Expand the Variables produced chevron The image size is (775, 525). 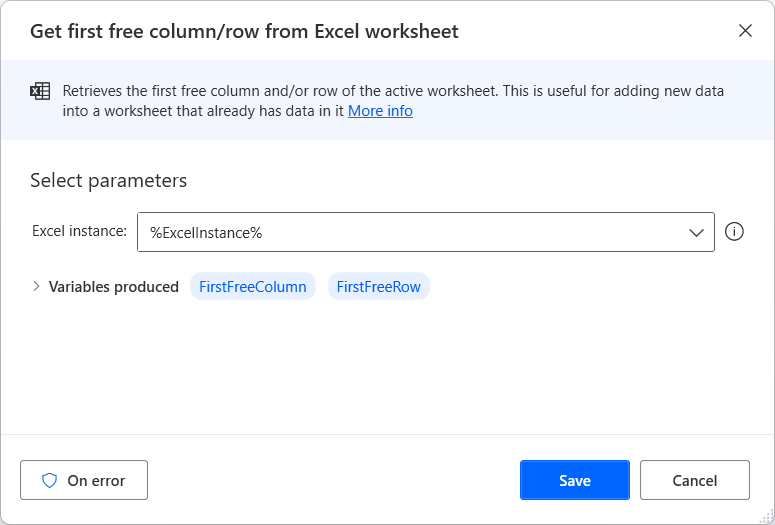click(x=37, y=287)
